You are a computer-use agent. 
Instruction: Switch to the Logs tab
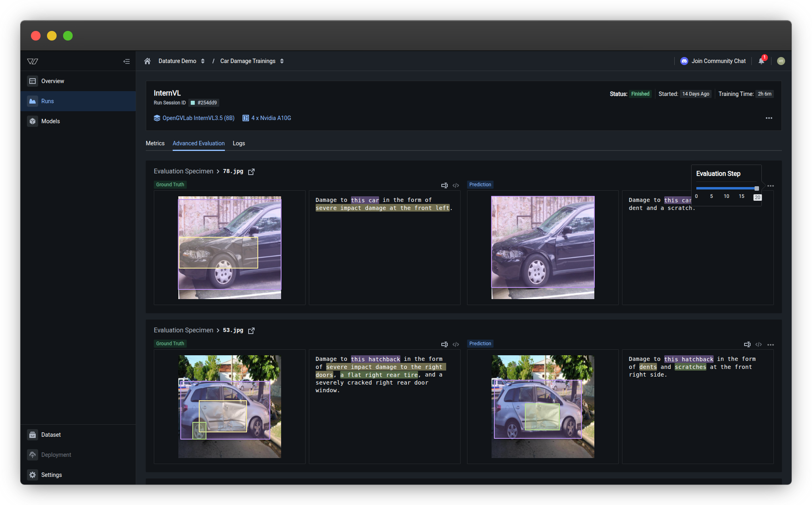coord(239,143)
